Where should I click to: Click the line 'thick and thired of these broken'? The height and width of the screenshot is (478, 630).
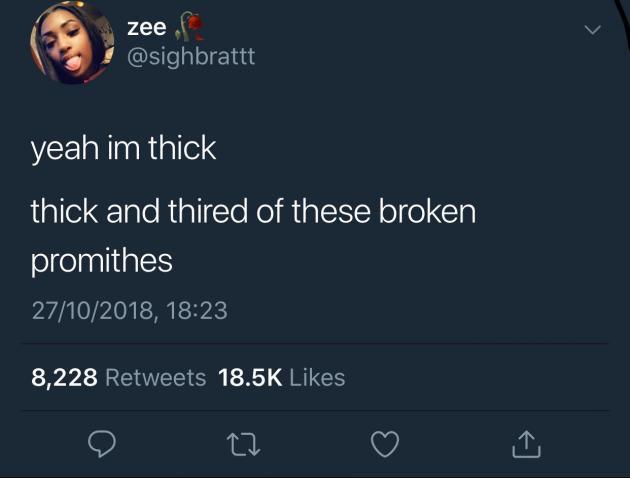[254, 210]
